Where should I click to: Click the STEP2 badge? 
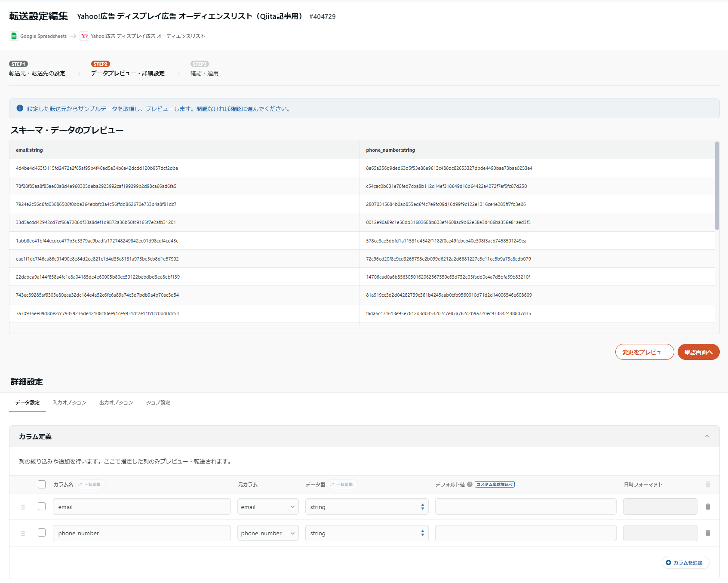tap(100, 64)
